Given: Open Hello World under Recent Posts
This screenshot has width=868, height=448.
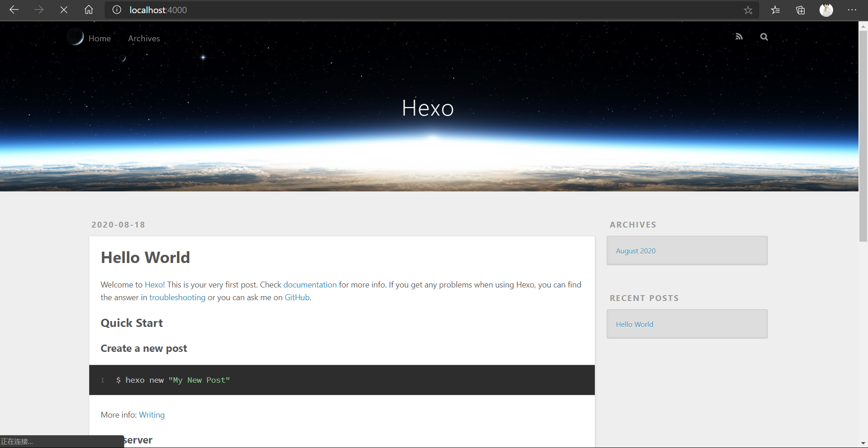Looking at the screenshot, I should click(634, 324).
